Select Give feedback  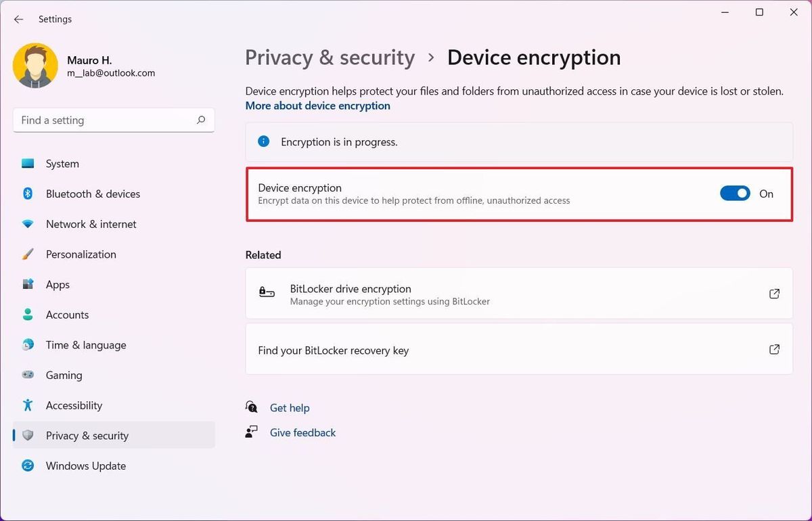coord(302,432)
